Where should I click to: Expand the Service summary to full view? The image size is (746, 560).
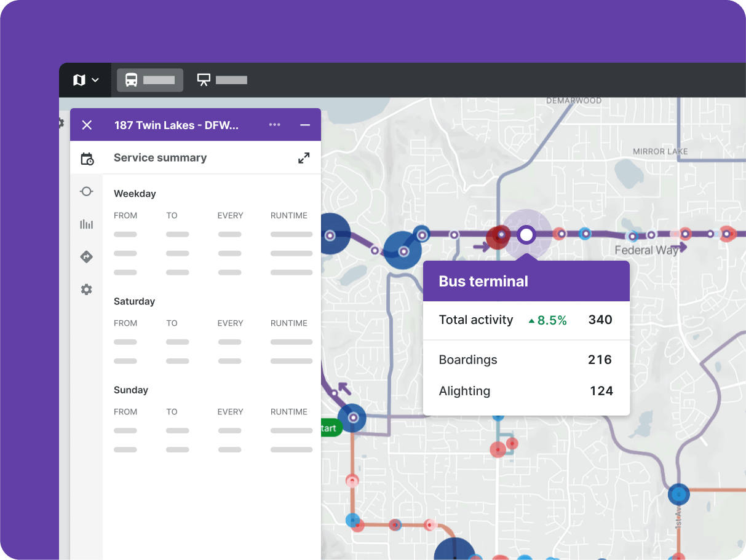point(304,158)
